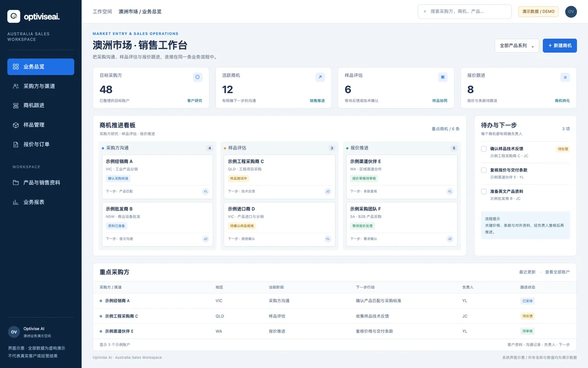
Task: Click 收集样品技术反馈 table cell
Action: 373,316
